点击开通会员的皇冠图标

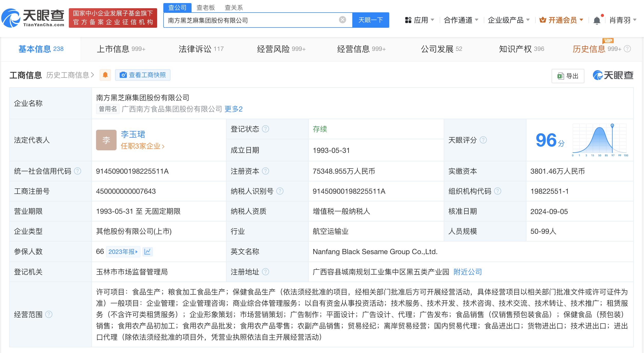(543, 20)
